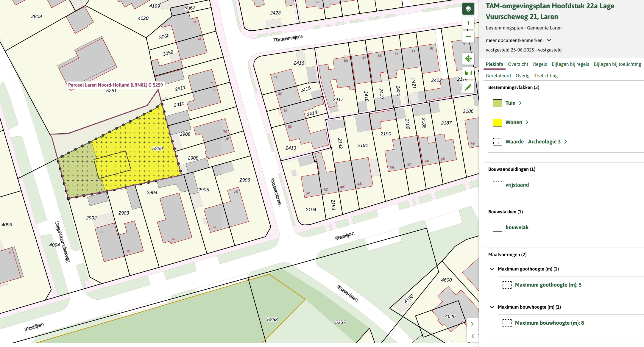Image resolution: width=644 pixels, height=347 pixels.
Task: Zoom in with the plus button
Action: click(x=468, y=23)
